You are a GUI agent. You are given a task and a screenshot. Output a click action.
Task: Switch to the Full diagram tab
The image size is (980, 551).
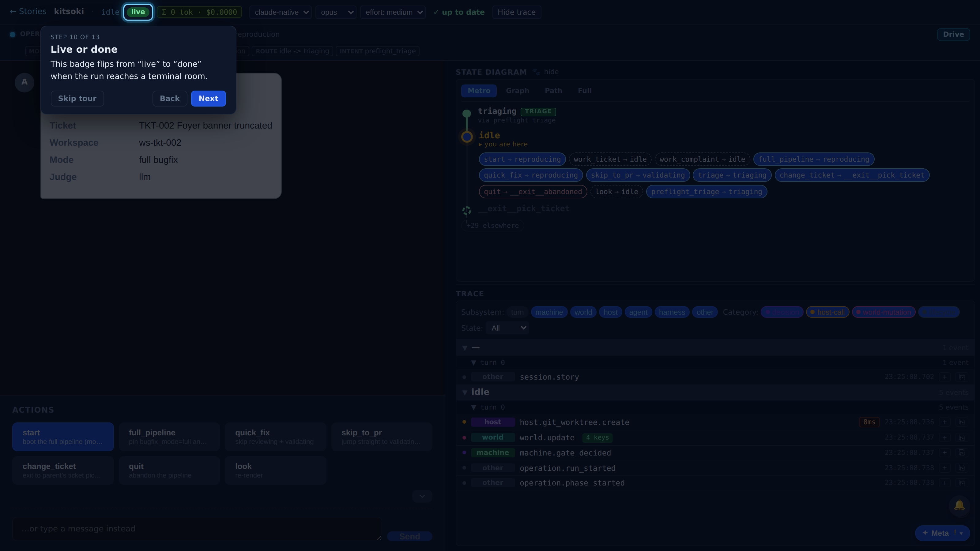[584, 91]
